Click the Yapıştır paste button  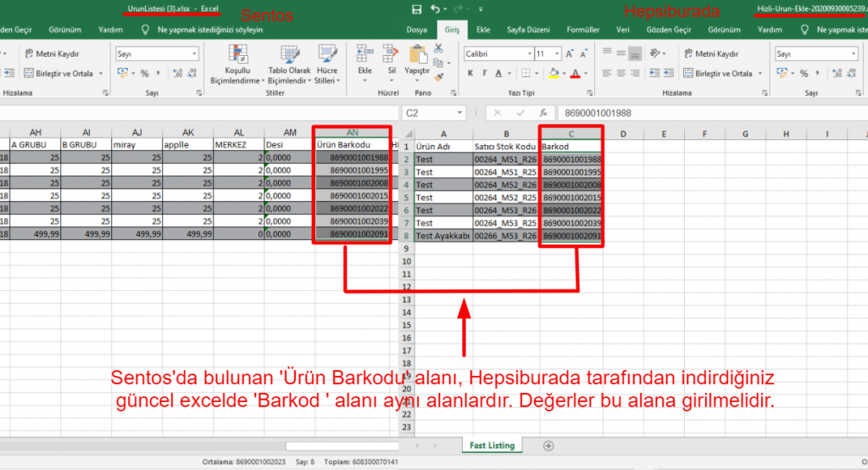[416, 61]
